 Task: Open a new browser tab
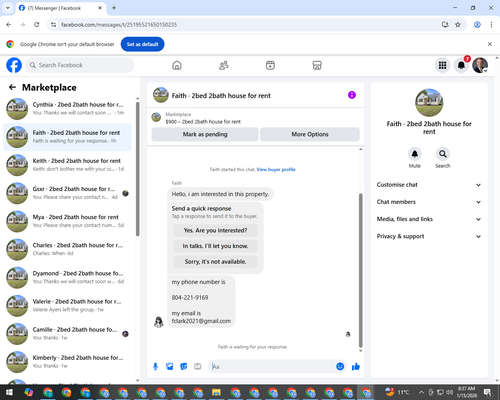pos(114,8)
